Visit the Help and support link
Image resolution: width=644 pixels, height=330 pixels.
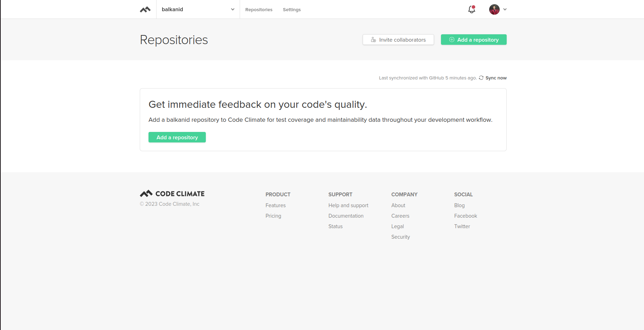(348, 205)
